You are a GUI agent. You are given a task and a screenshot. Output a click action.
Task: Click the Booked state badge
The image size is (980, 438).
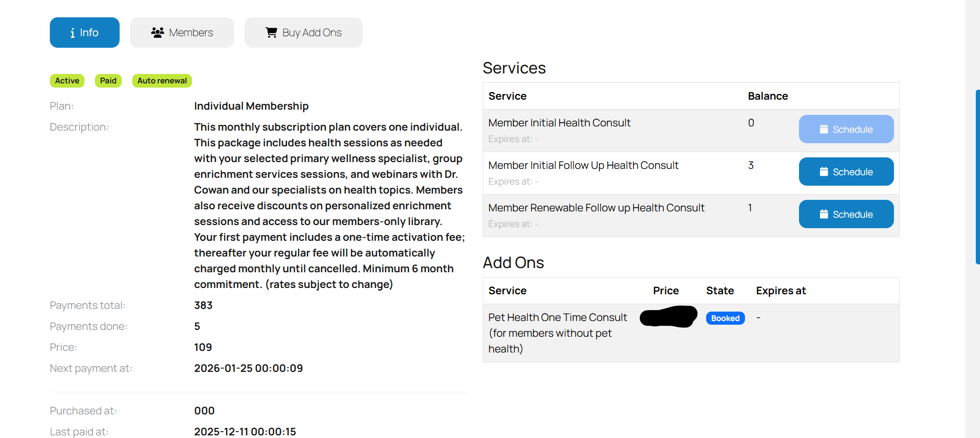(725, 318)
